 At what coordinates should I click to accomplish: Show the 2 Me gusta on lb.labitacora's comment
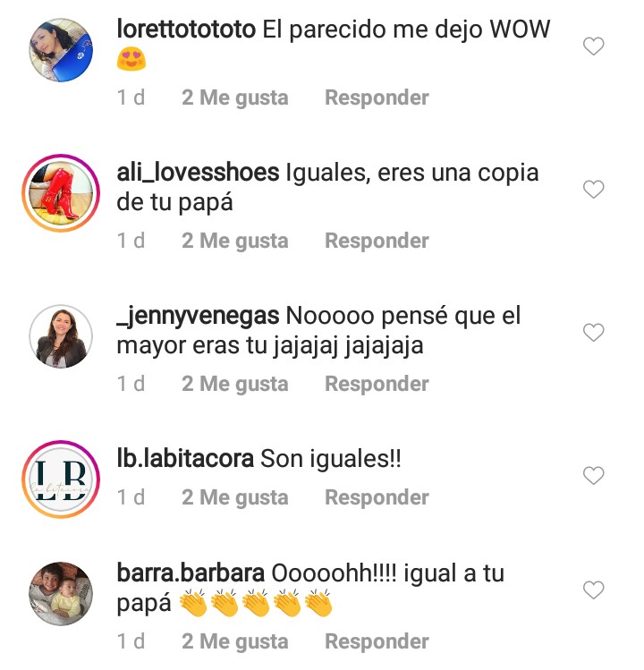click(234, 497)
